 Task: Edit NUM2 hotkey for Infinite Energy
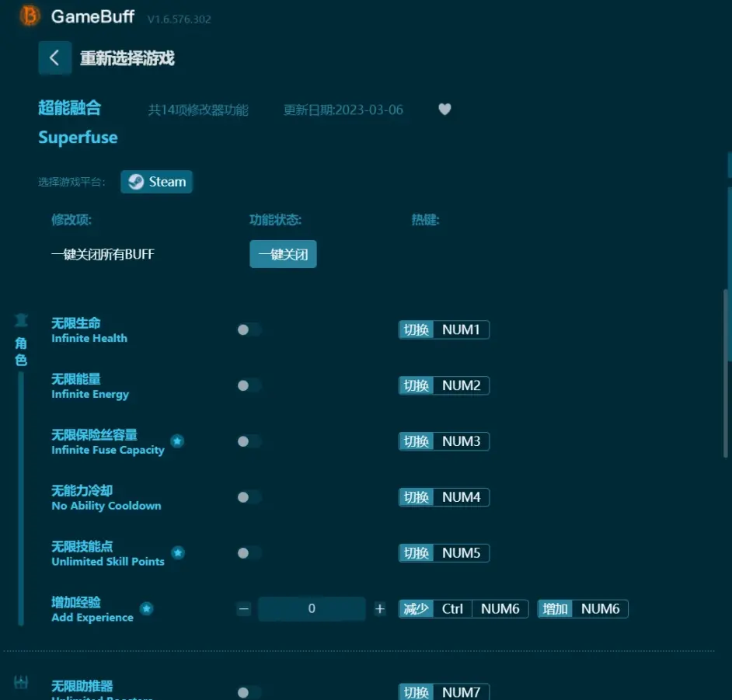click(444, 385)
